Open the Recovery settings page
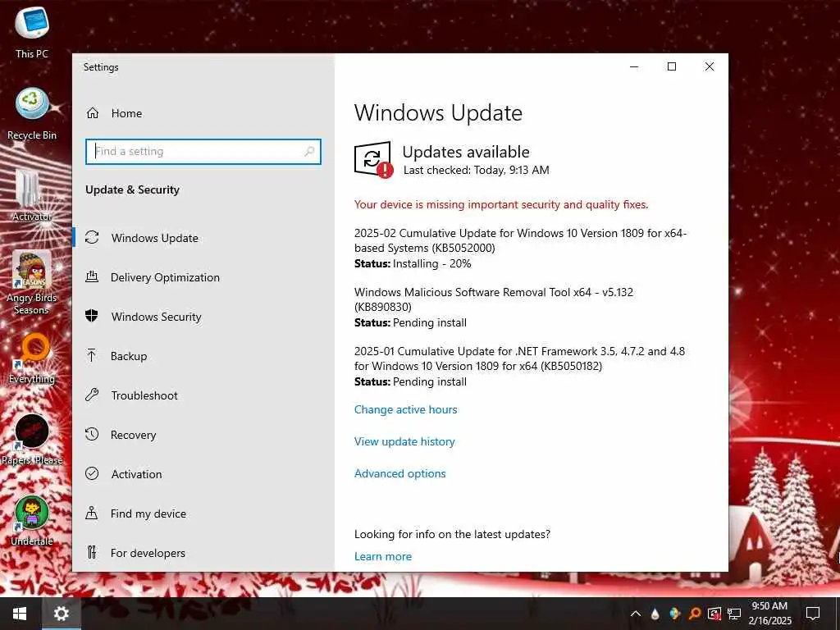Viewport: 840px width, 630px height. 203,435
